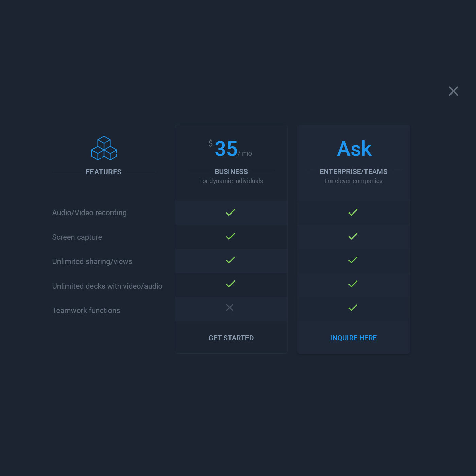The image size is (476, 476).
Task: Click the Audio/Video recording feature label
Action: click(x=89, y=213)
